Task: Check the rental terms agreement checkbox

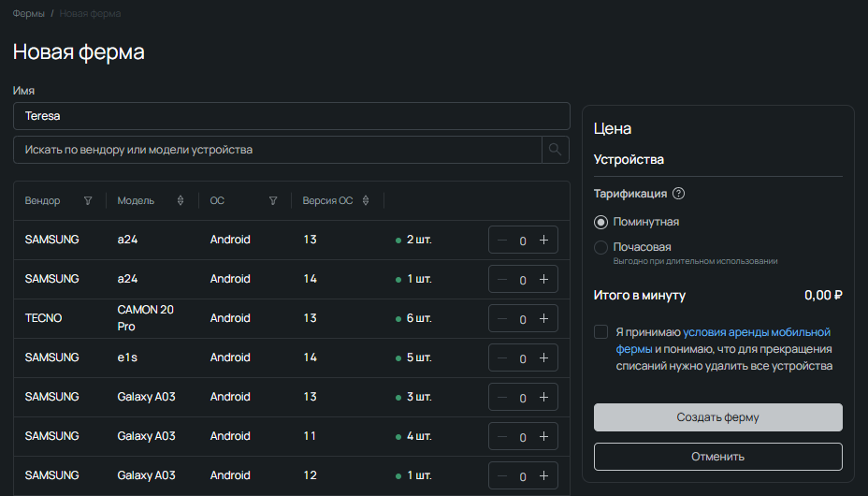Action: [600, 332]
